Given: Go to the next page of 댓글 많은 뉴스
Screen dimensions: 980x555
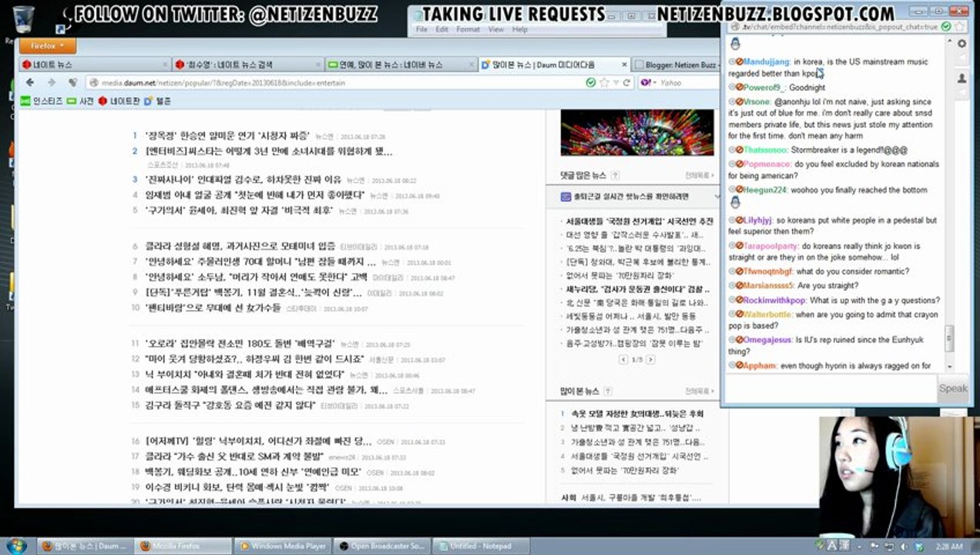Looking at the screenshot, I should click(x=652, y=360).
